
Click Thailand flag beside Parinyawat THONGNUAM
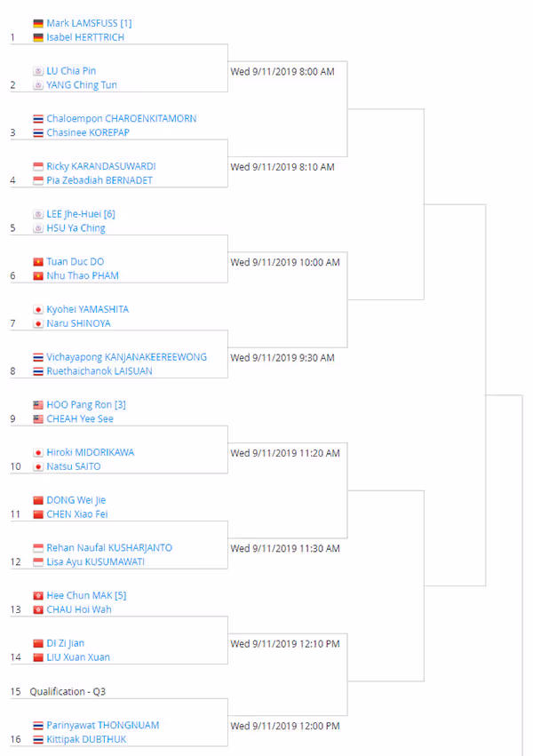pyautogui.click(x=38, y=726)
